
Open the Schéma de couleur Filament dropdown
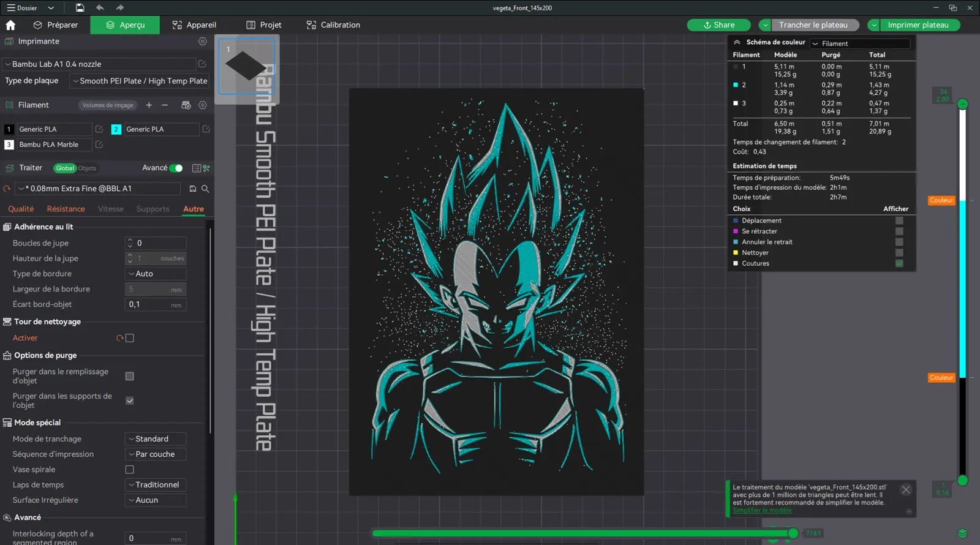point(860,43)
